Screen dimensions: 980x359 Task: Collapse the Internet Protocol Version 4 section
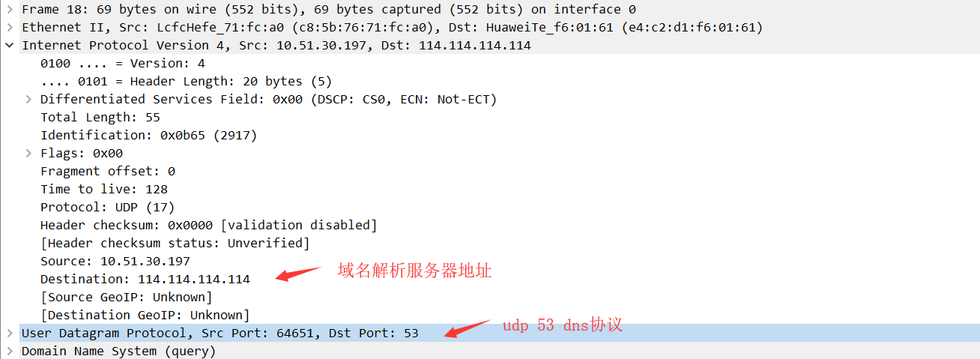(9, 46)
